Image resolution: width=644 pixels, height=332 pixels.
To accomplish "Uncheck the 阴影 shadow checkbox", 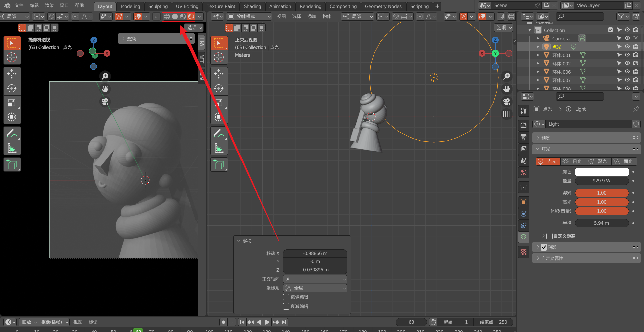I will pos(544,247).
